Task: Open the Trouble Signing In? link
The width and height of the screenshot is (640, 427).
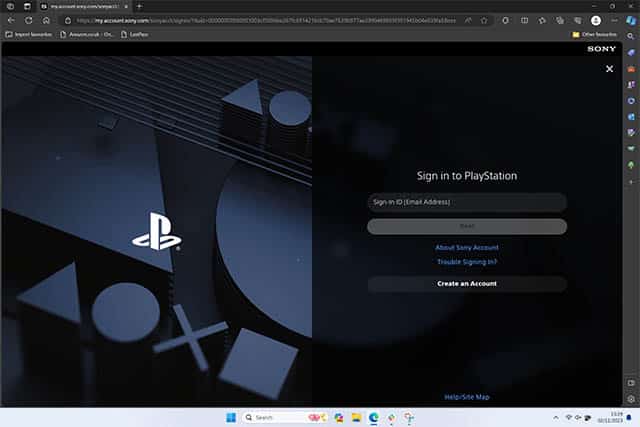Action: [x=467, y=262]
